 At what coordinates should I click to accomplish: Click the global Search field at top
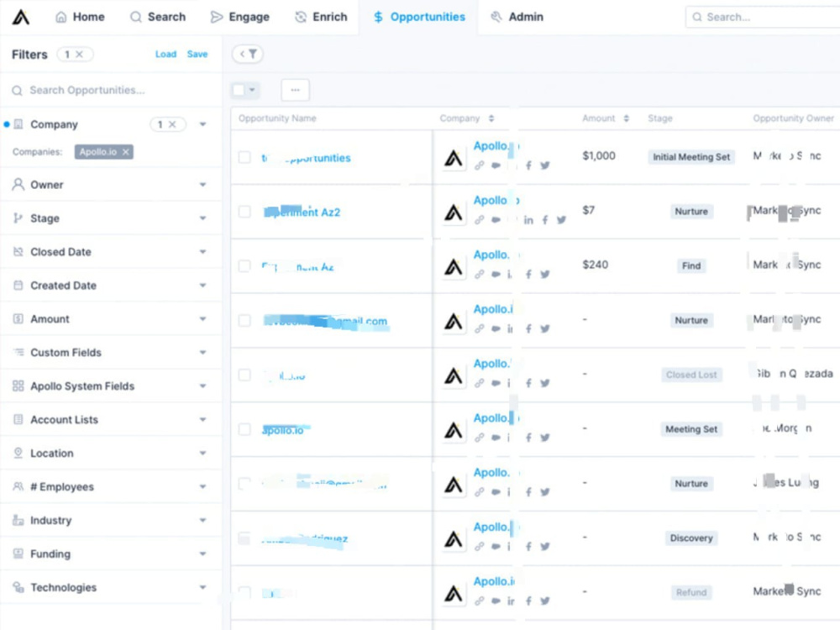click(x=763, y=17)
